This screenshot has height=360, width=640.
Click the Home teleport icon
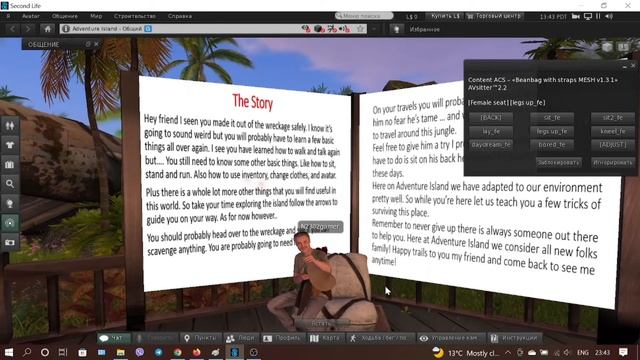point(47,29)
